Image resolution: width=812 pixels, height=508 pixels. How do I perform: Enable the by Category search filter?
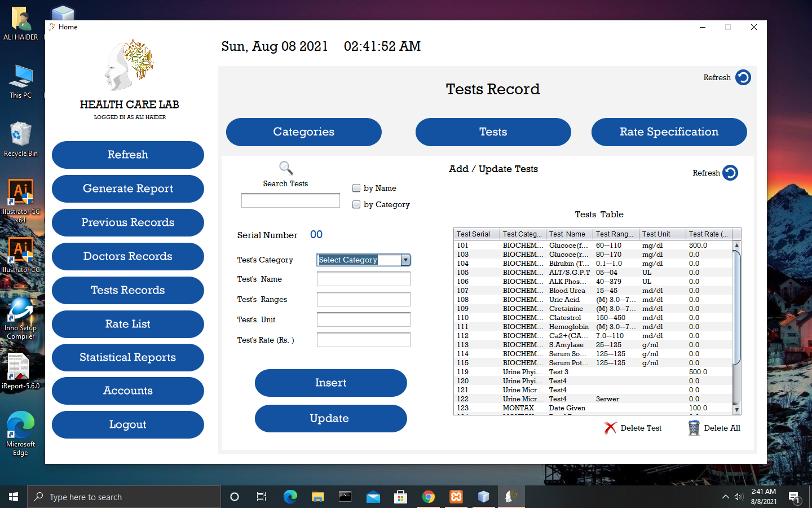(x=356, y=204)
